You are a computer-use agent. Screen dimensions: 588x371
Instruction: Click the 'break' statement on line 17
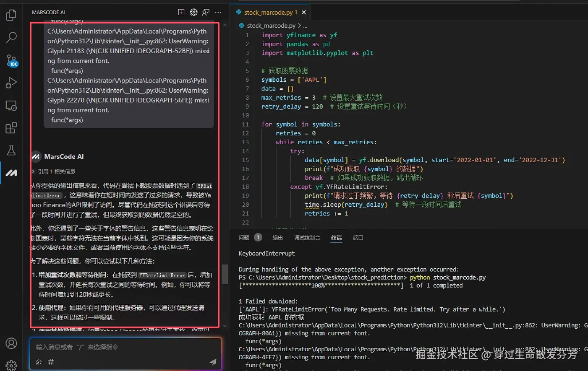[x=314, y=178]
